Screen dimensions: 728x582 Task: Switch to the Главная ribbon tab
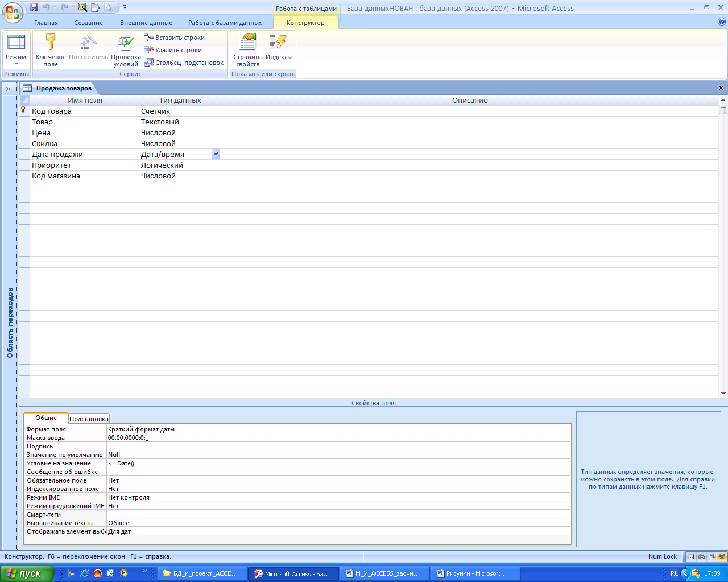tap(46, 23)
